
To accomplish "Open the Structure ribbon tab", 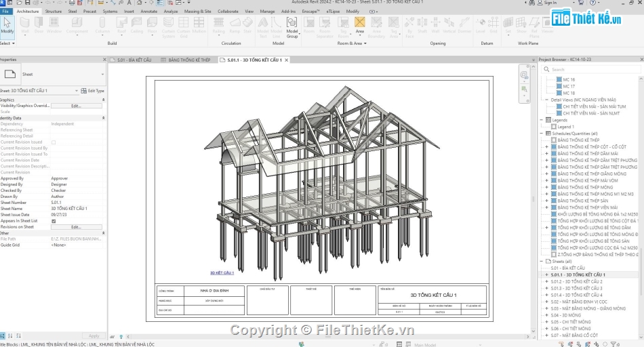I will point(53,12).
